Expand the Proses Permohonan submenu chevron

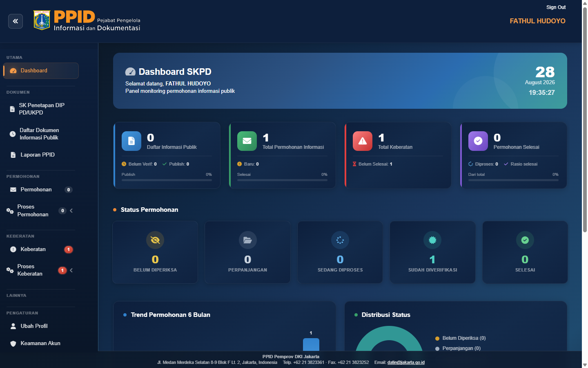click(71, 211)
